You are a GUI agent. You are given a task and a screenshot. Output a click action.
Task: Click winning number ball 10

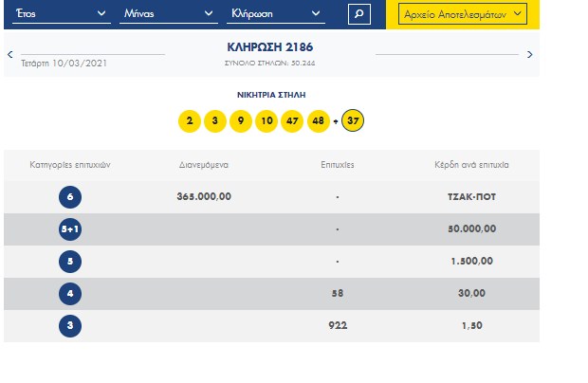(x=266, y=120)
